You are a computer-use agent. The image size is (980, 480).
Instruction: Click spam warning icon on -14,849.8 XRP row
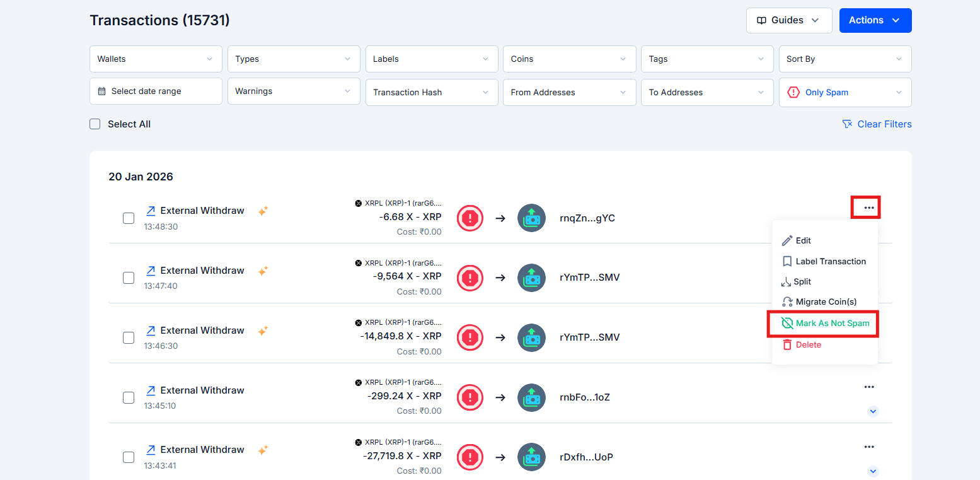coord(470,337)
